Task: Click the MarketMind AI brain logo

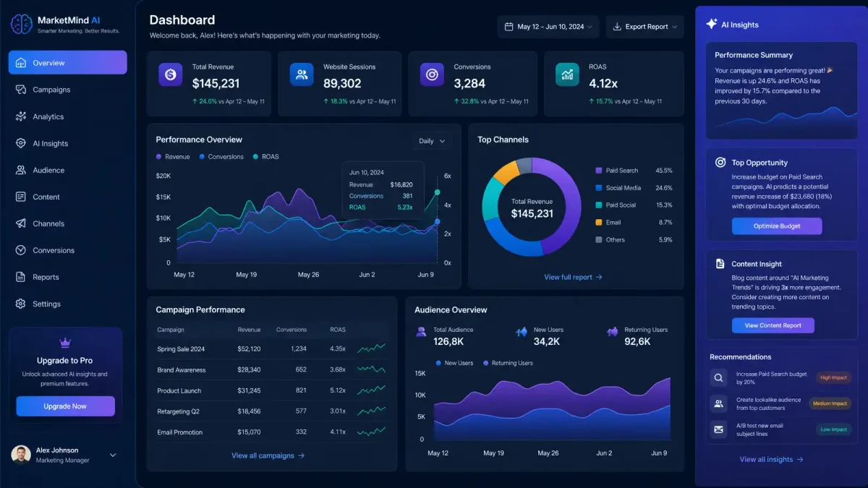Action: click(x=22, y=25)
